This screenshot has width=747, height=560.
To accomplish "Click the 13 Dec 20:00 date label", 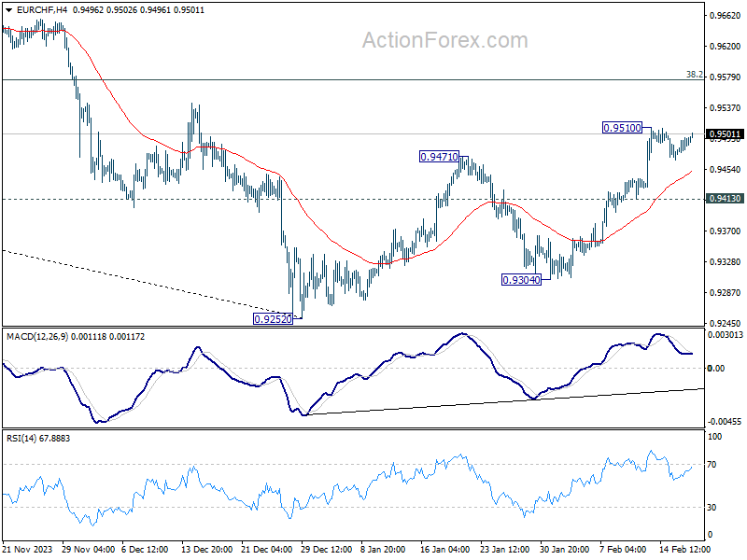I will pos(207,549).
